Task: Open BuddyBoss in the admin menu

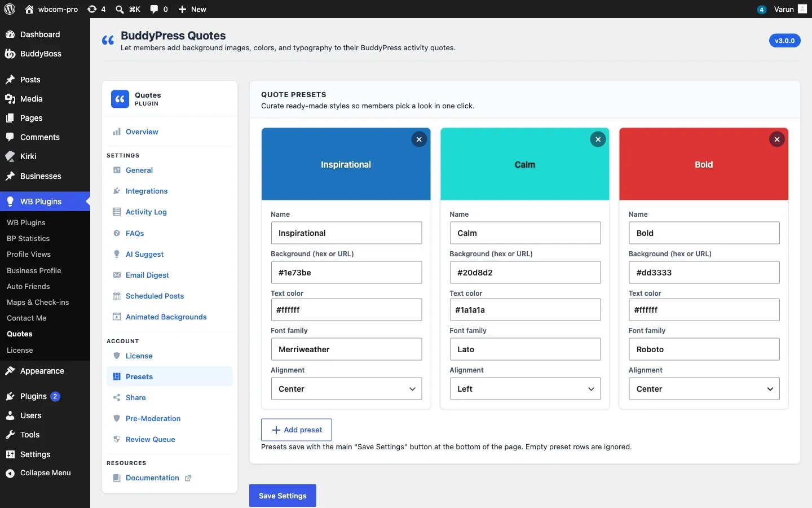Action: [45, 54]
